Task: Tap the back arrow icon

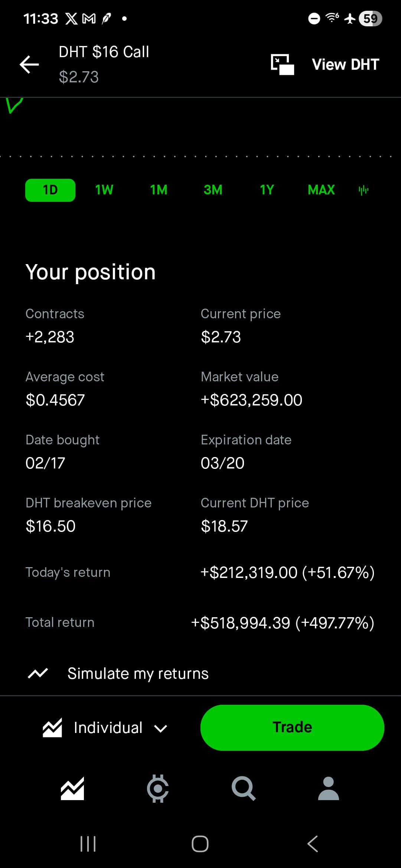Action: [x=29, y=65]
